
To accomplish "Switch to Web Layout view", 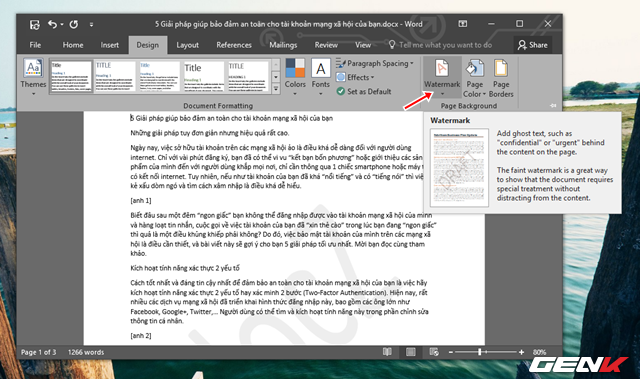I will point(434,352).
